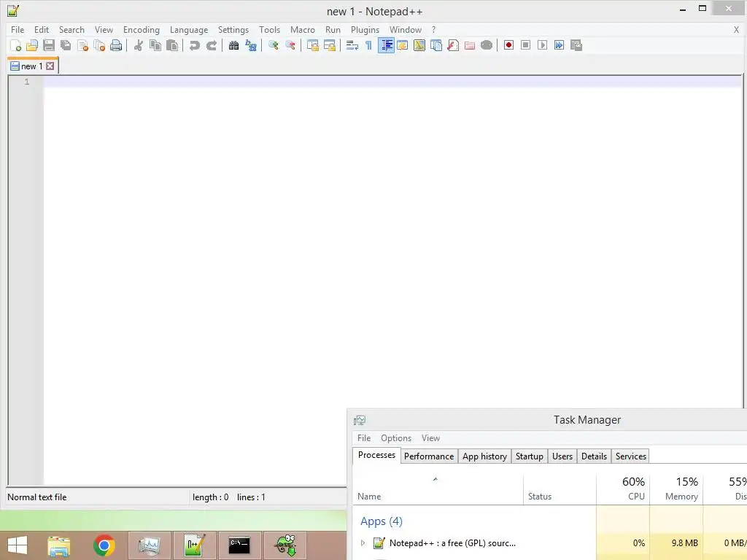Click the New file toolbar icon
The width and height of the screenshot is (747, 560).
tap(16, 45)
